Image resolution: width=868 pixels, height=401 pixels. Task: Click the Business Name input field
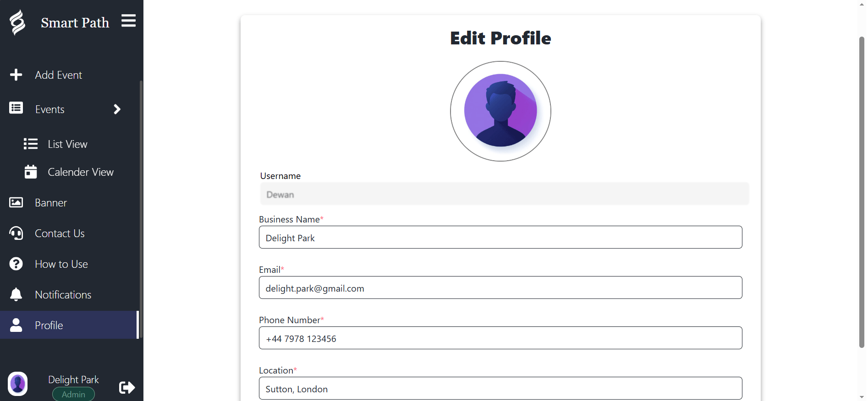(500, 238)
